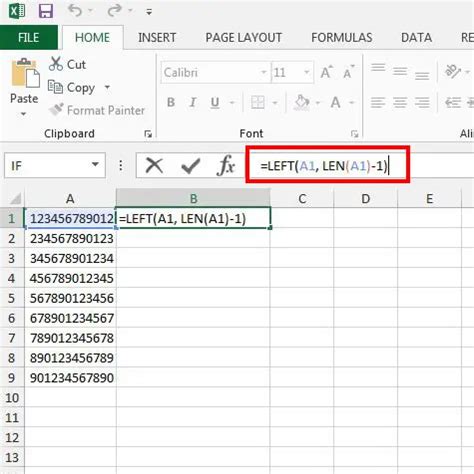
Task: Open the Paste options dropdown arrow
Action: coord(23,114)
